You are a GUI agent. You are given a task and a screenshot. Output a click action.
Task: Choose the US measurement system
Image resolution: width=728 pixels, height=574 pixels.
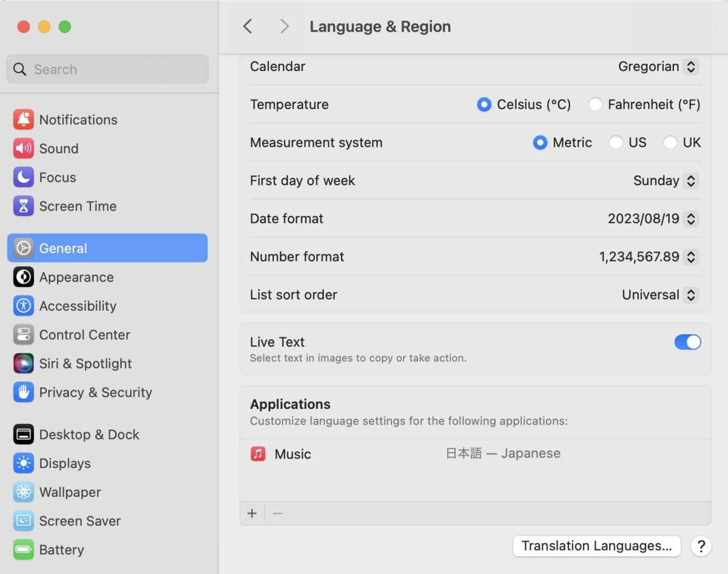(616, 143)
